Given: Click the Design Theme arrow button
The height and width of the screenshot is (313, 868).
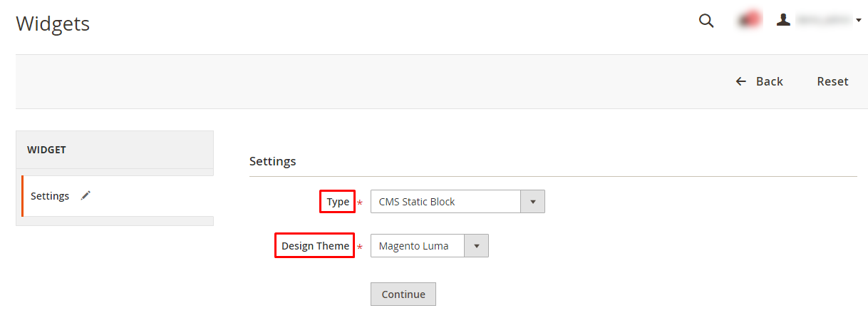Looking at the screenshot, I should (477, 246).
